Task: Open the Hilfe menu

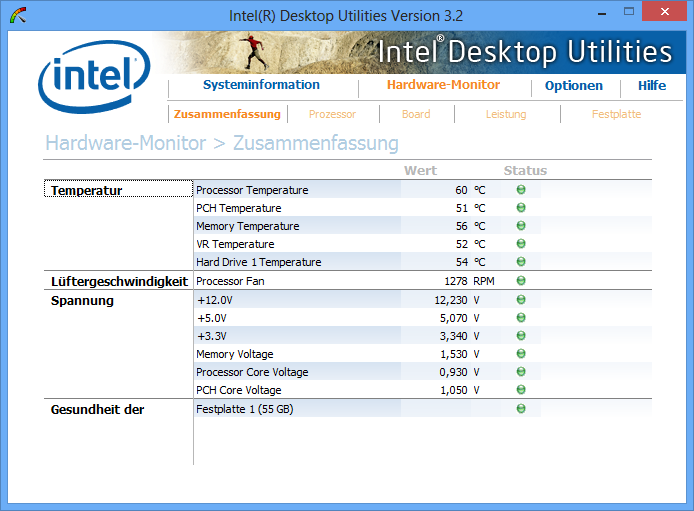Action: tap(652, 86)
